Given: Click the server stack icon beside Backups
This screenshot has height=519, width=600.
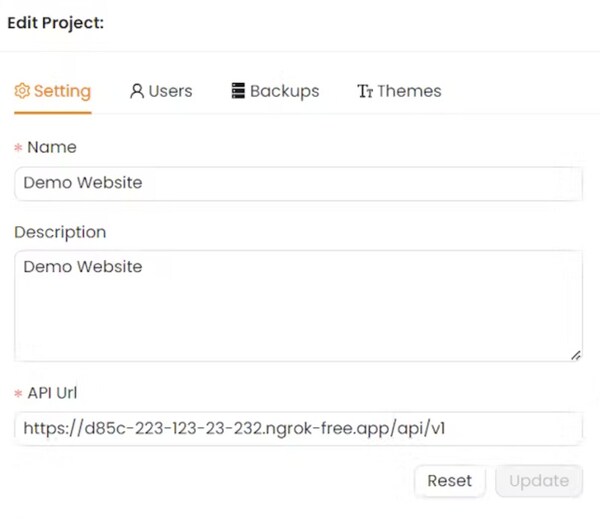Looking at the screenshot, I should 238,91.
